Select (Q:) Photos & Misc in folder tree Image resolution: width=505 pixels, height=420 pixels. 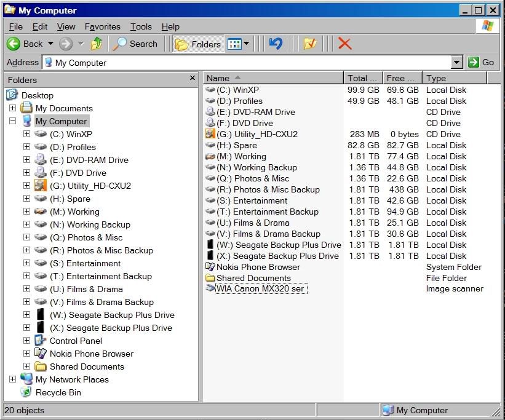tap(86, 237)
